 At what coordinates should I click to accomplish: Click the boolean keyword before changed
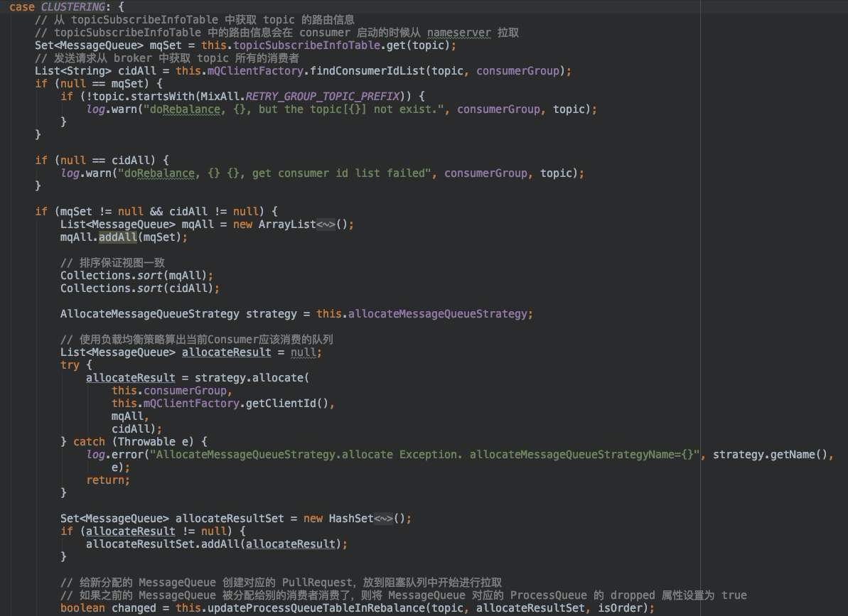[x=82, y=608]
